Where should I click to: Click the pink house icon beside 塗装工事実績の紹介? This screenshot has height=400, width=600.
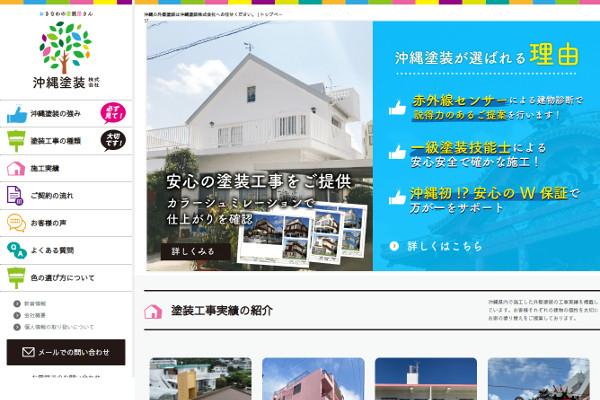153,312
